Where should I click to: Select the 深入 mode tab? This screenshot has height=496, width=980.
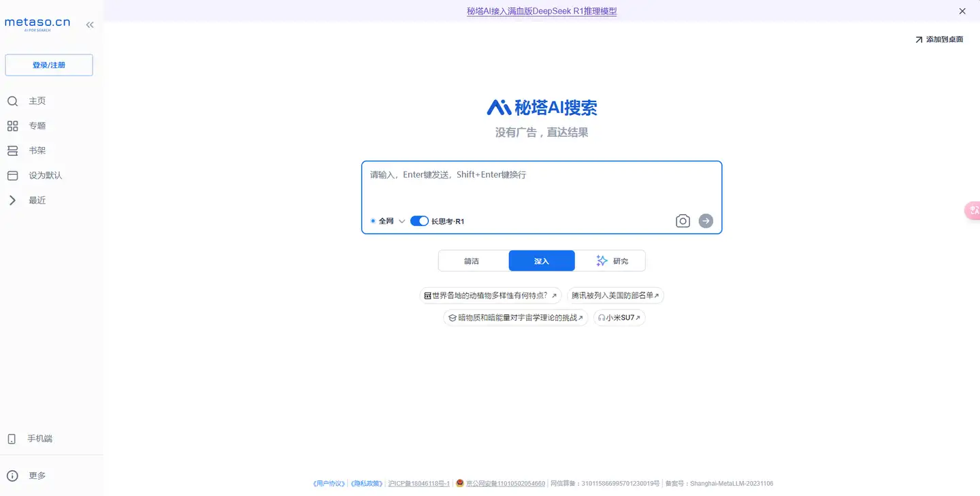click(x=542, y=261)
